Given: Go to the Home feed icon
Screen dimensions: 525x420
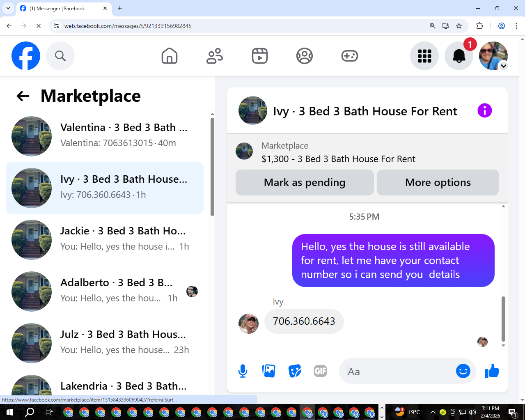Looking at the screenshot, I should (170, 56).
